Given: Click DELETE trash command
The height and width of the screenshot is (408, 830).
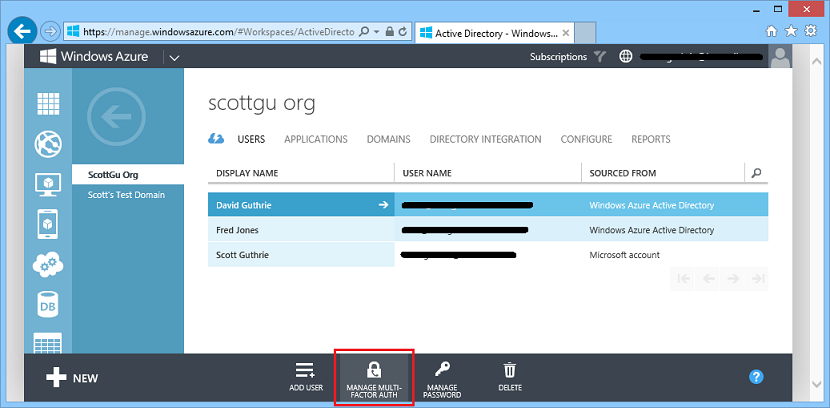Looking at the screenshot, I should [x=510, y=377].
